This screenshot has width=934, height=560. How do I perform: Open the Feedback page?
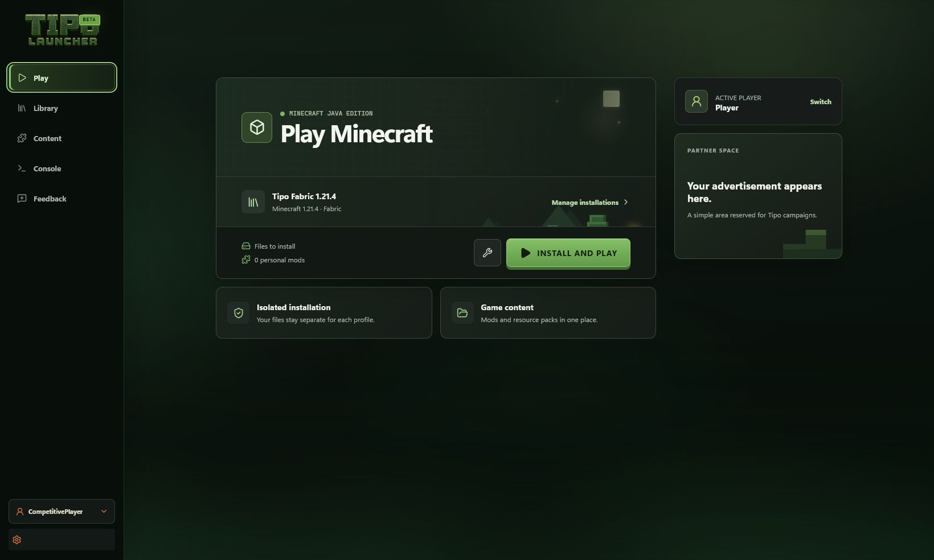coord(62,199)
